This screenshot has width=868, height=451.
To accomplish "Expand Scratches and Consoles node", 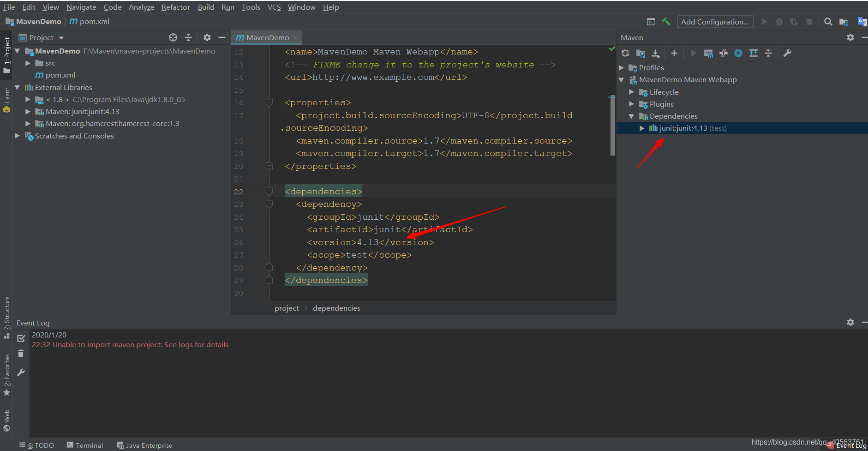I will coord(17,136).
